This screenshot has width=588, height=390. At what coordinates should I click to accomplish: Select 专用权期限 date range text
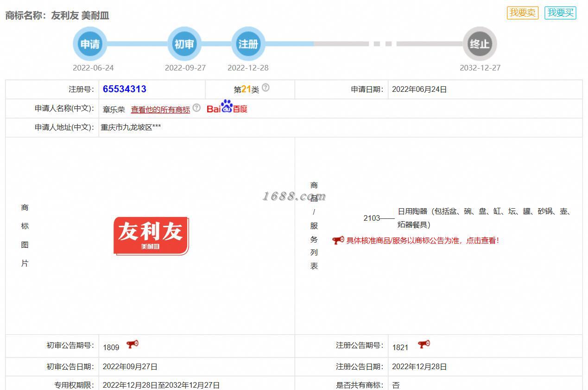[161, 385]
